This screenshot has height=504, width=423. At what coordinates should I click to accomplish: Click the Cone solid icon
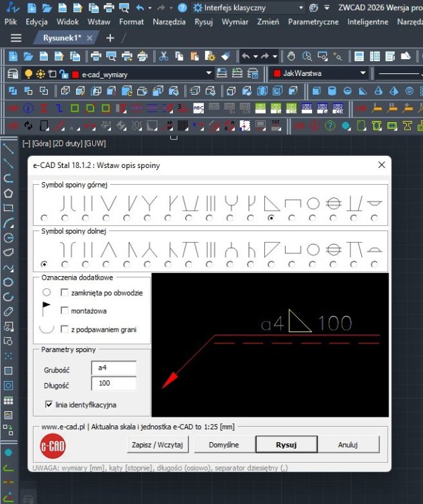[379, 91]
